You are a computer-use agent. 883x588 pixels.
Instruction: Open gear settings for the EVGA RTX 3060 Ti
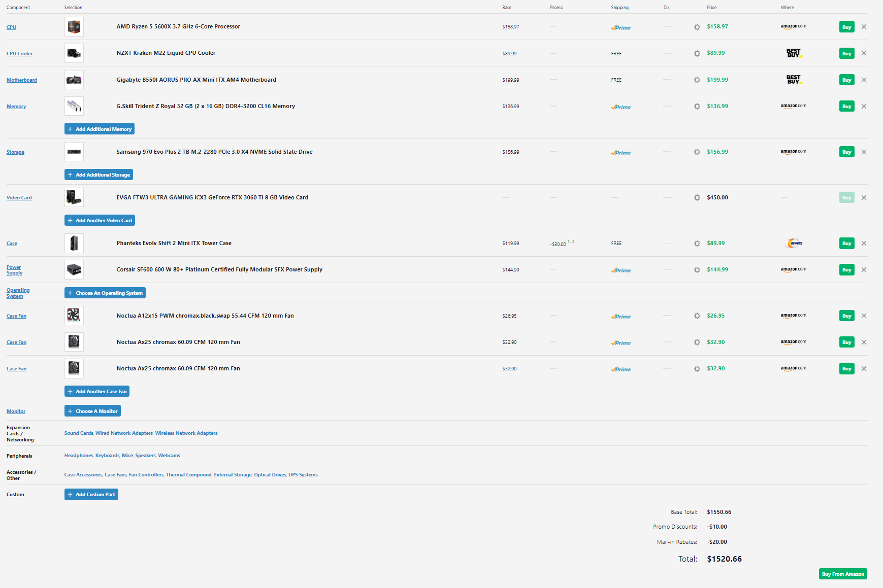[697, 197]
